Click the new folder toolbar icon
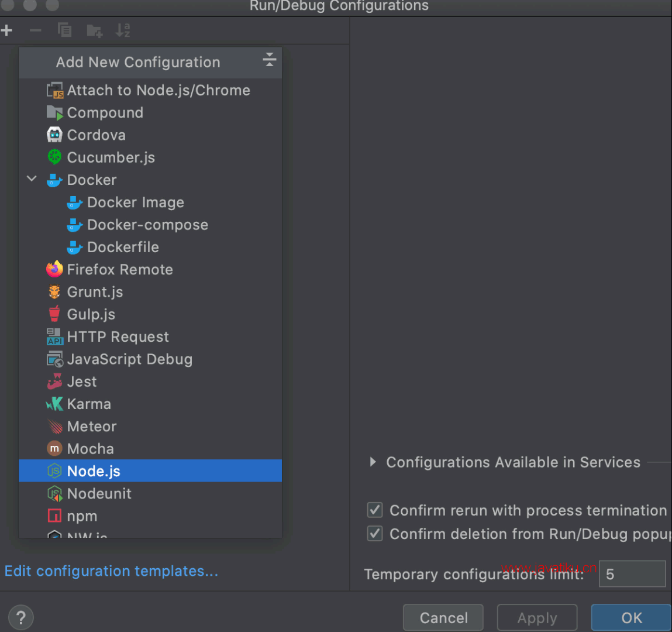672x632 pixels. point(94,31)
